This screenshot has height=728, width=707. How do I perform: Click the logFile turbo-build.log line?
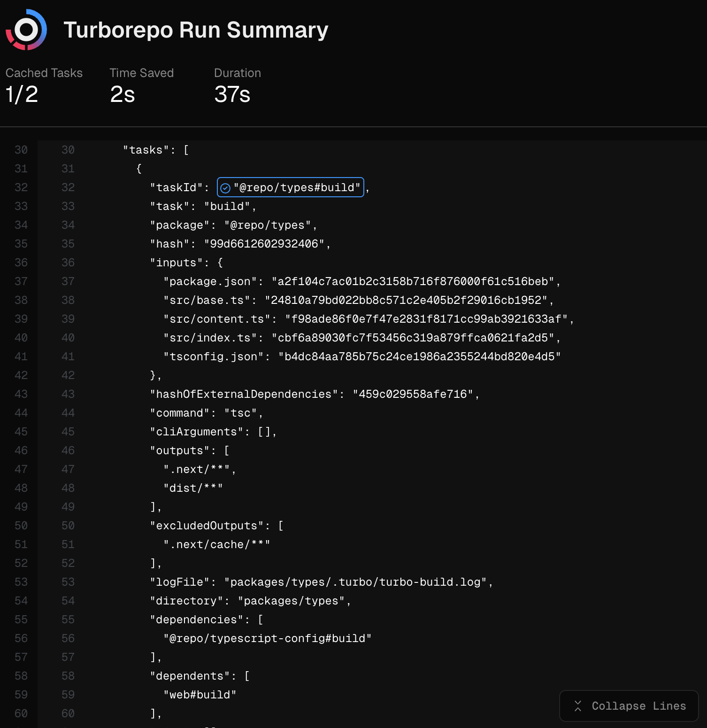point(322,582)
